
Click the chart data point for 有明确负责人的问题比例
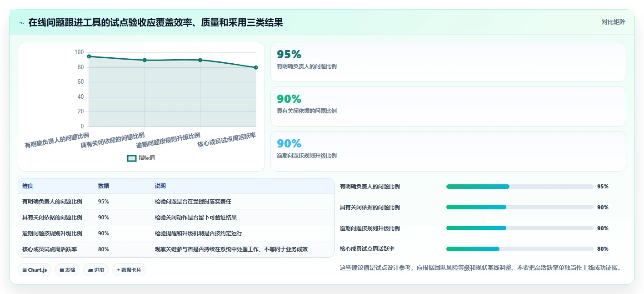point(89,56)
